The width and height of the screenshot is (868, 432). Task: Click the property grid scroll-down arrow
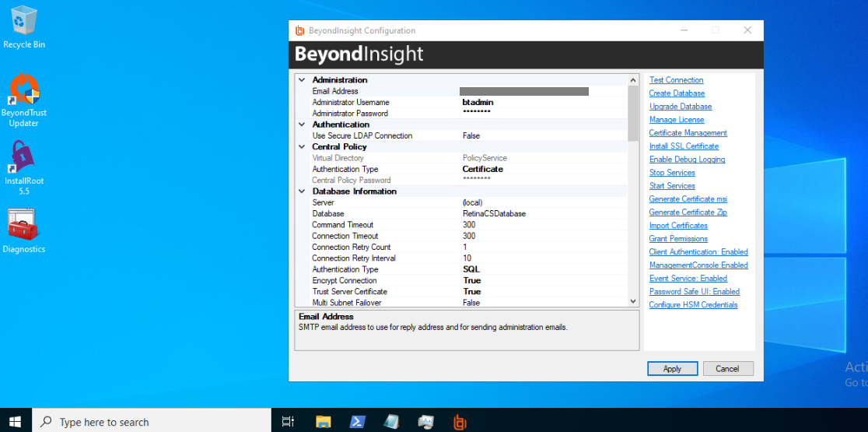tap(633, 300)
